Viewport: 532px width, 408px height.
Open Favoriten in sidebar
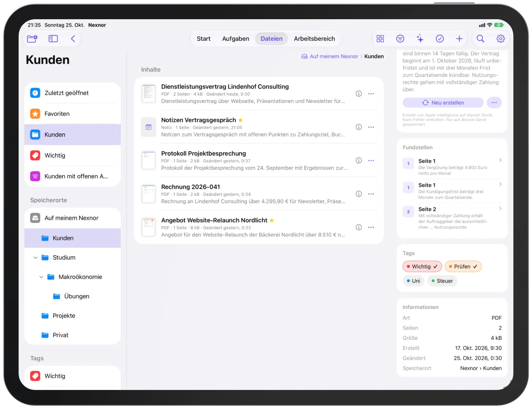click(72, 114)
